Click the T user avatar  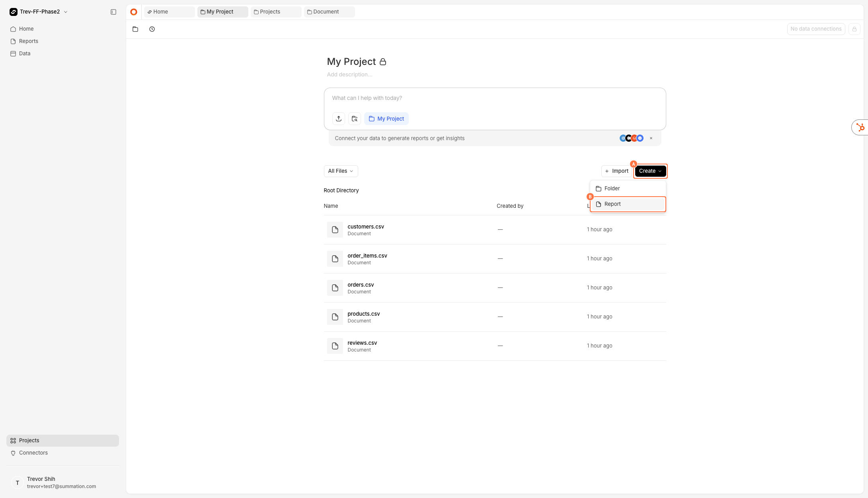click(18, 482)
